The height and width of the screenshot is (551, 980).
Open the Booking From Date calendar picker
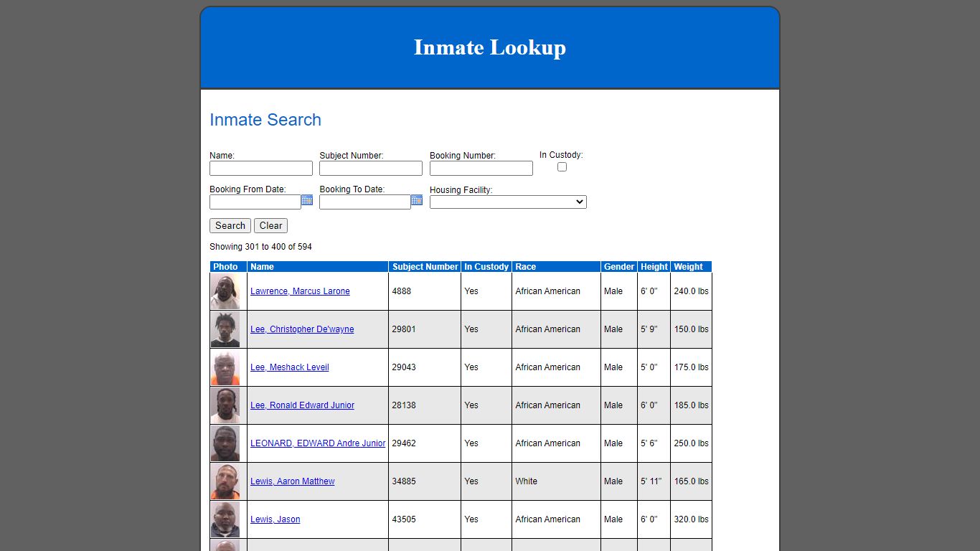[x=307, y=200]
